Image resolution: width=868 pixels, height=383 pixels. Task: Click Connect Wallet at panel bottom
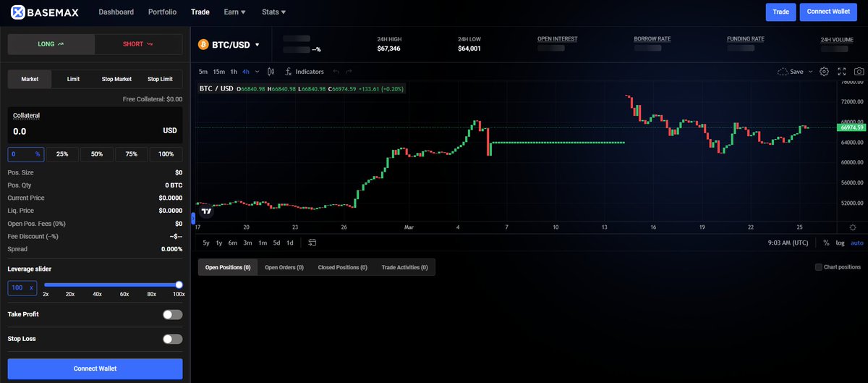click(95, 369)
